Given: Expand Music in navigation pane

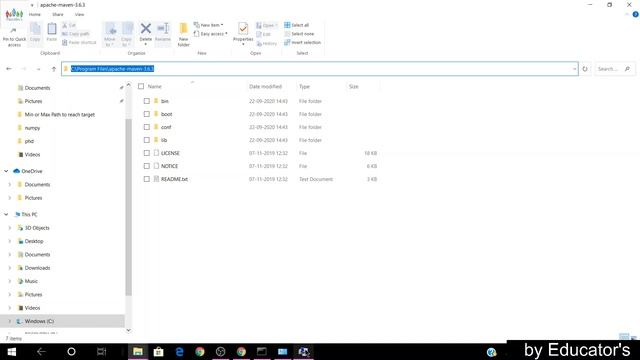Looking at the screenshot, I should coord(10,281).
